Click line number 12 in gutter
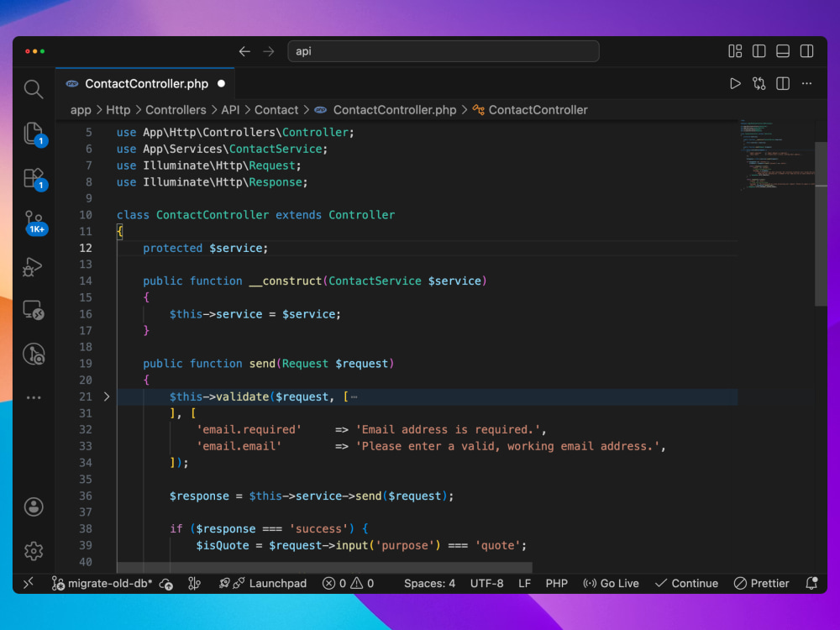This screenshot has height=630, width=840. coord(86,248)
